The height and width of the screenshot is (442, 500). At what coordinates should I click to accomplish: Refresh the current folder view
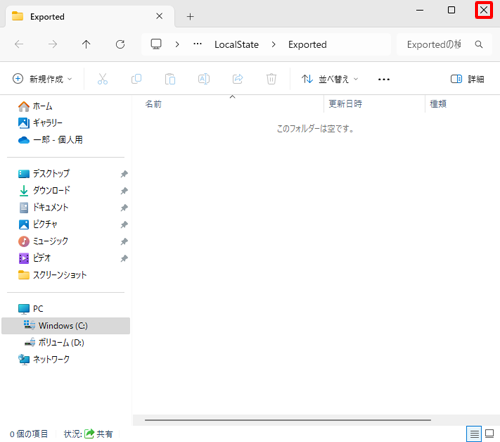click(120, 44)
